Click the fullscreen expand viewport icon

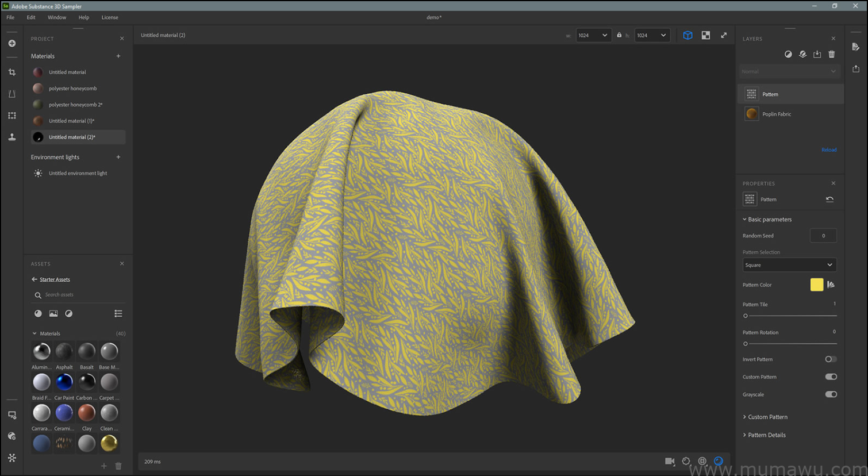point(724,35)
